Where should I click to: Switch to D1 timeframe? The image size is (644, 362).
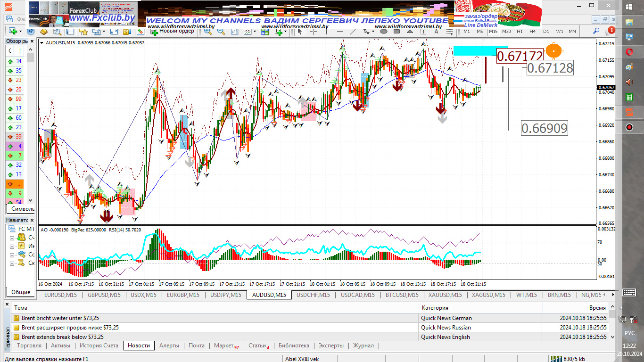tap(546, 32)
